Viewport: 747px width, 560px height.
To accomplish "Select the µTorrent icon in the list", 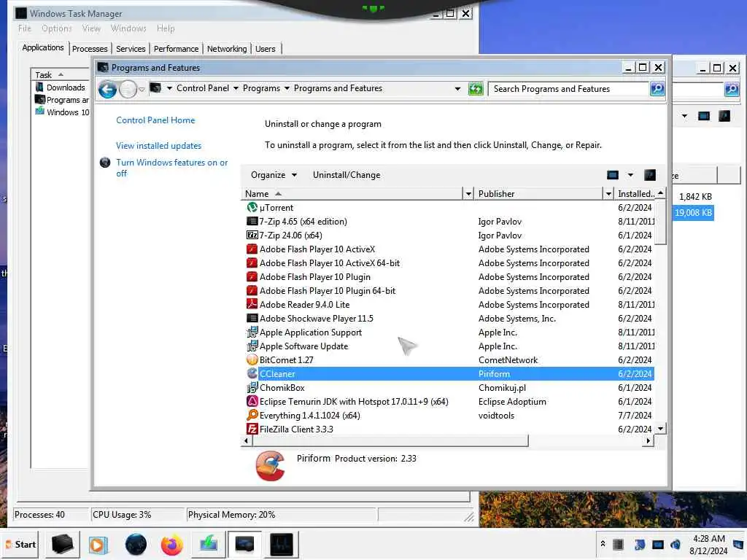I will [252, 208].
